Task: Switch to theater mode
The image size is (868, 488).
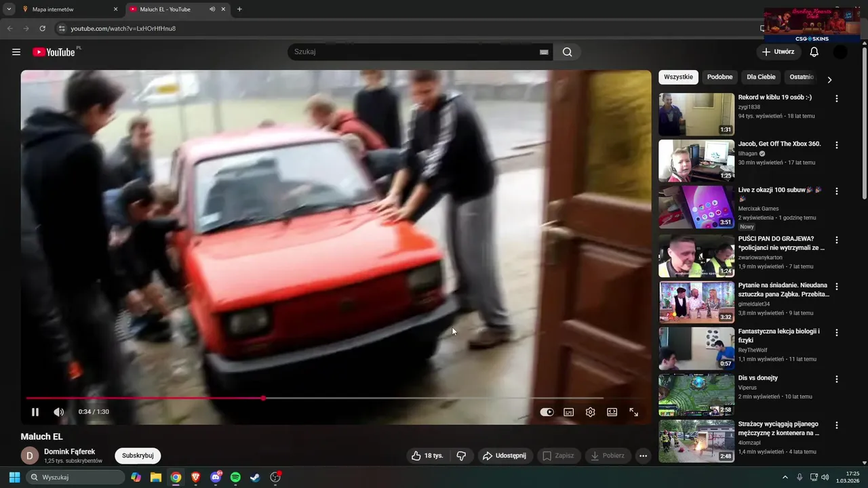Action: tap(612, 411)
